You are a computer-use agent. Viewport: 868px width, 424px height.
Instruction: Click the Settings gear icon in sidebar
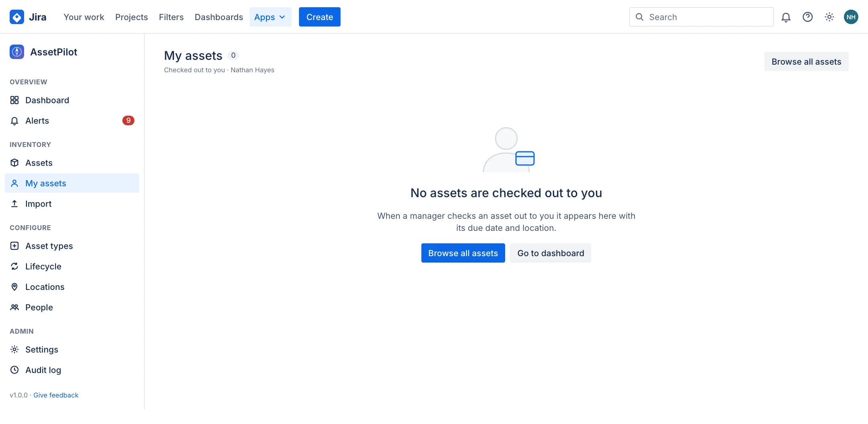click(x=14, y=349)
